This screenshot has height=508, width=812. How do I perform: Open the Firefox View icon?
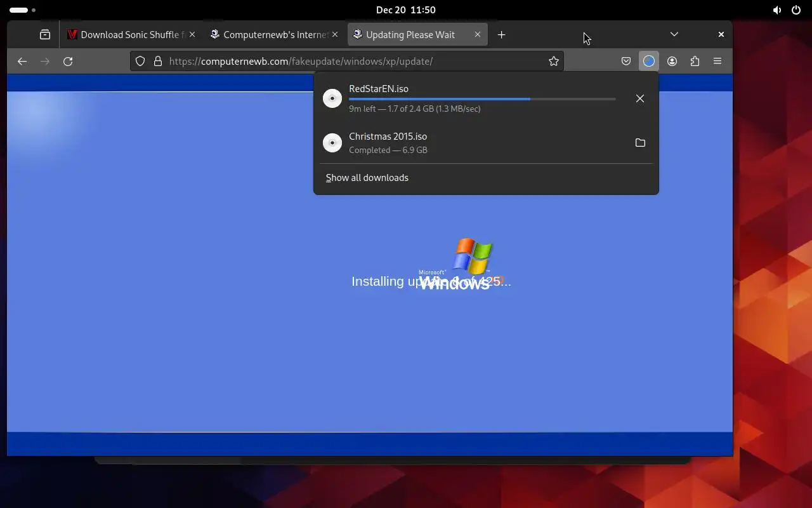tap(45, 35)
